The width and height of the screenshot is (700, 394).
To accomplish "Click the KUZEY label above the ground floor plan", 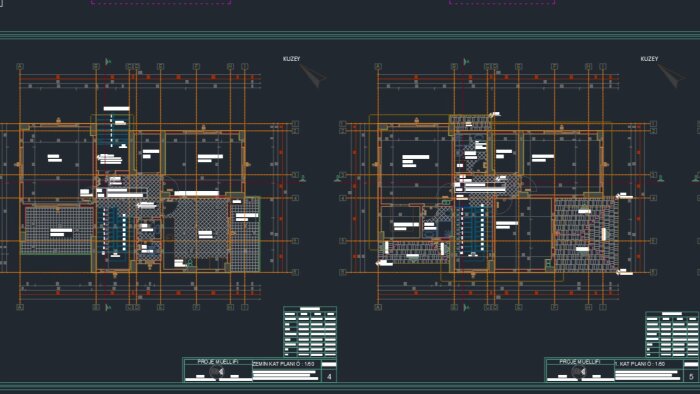I will point(292,59).
